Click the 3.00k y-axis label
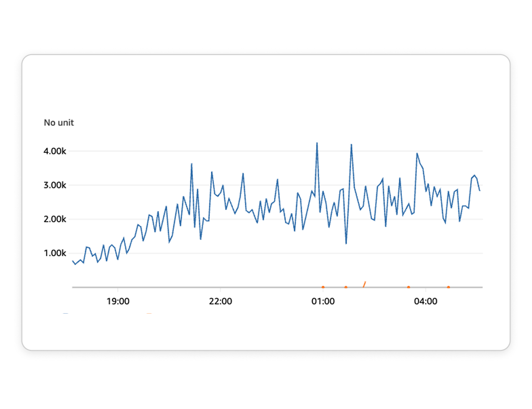The image size is (532, 409). 55,185
